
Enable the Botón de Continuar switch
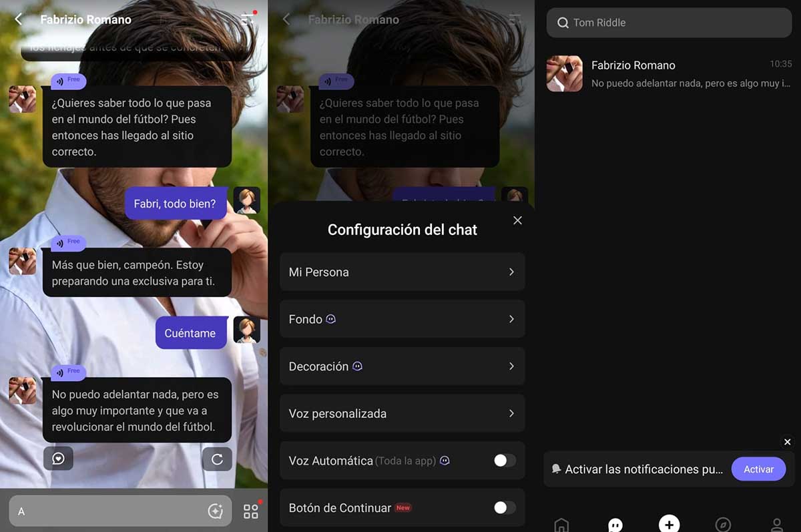(505, 508)
